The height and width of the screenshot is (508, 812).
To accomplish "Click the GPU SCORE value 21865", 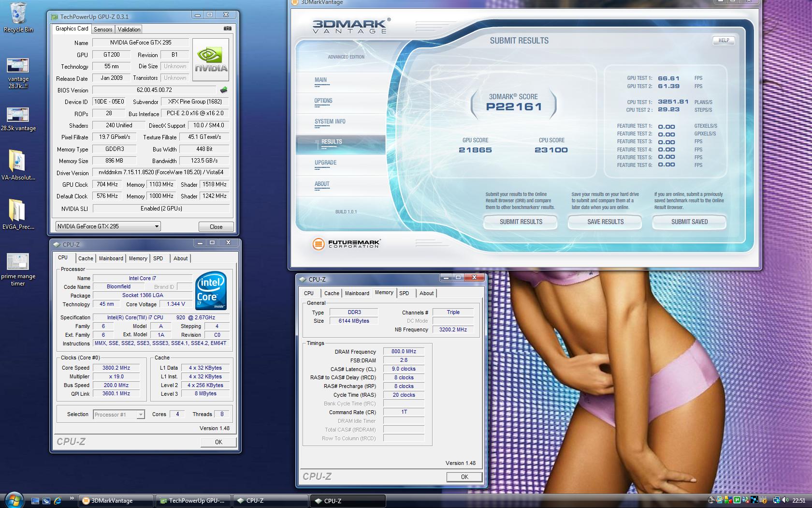I will (475, 150).
